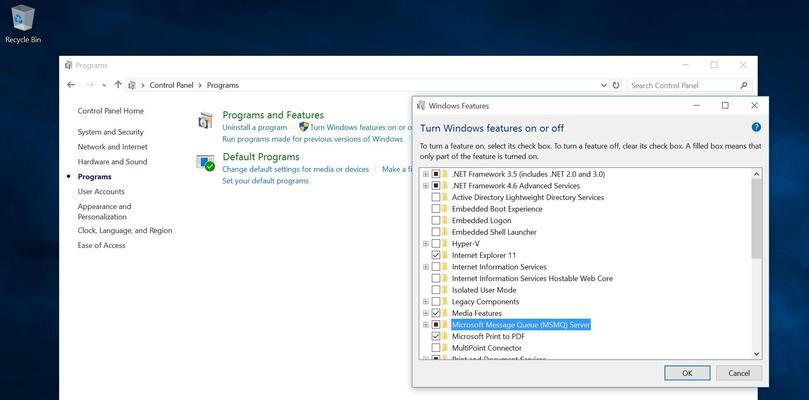The height and width of the screenshot is (400, 809).
Task: Open Network and Internet category
Action: point(112,147)
